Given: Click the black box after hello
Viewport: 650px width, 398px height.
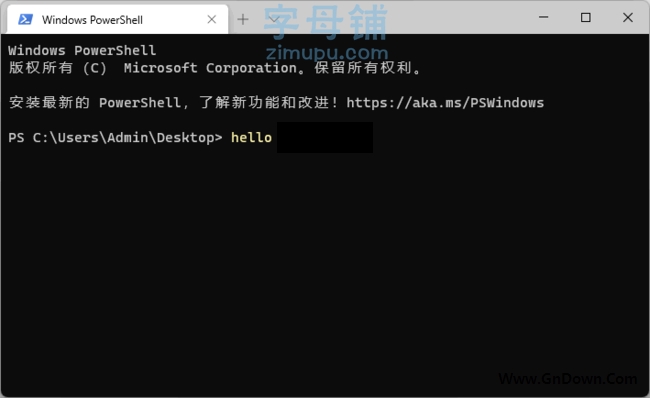Looking at the screenshot, I should [325, 137].
